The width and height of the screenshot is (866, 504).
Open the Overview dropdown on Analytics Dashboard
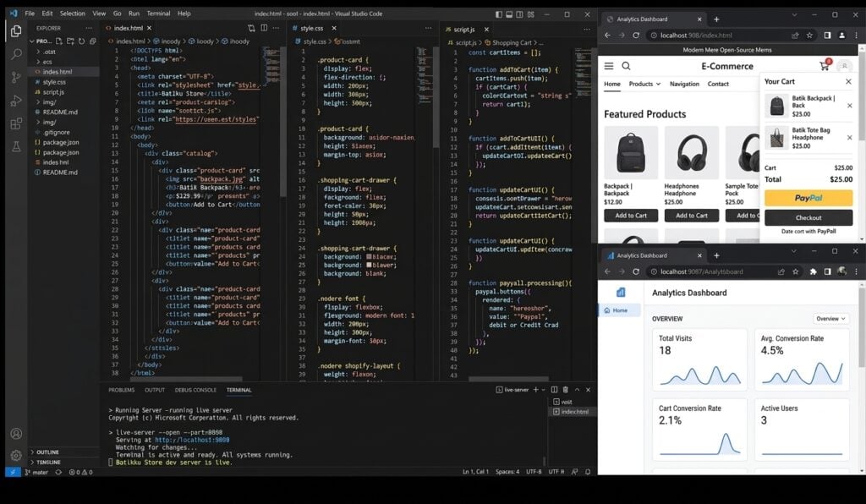tap(830, 319)
